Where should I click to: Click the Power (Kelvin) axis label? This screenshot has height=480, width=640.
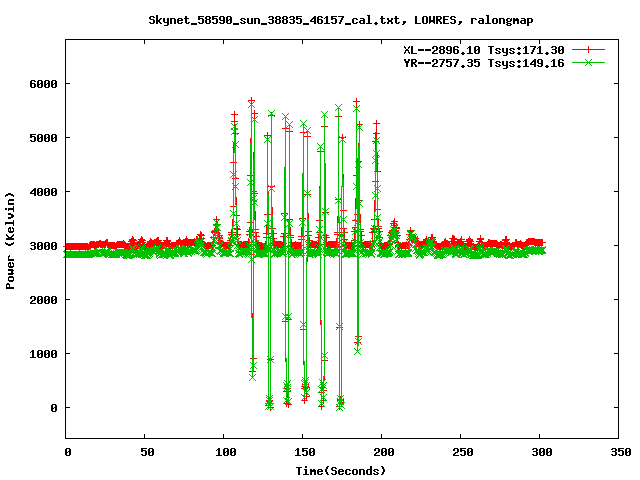(x=11, y=241)
